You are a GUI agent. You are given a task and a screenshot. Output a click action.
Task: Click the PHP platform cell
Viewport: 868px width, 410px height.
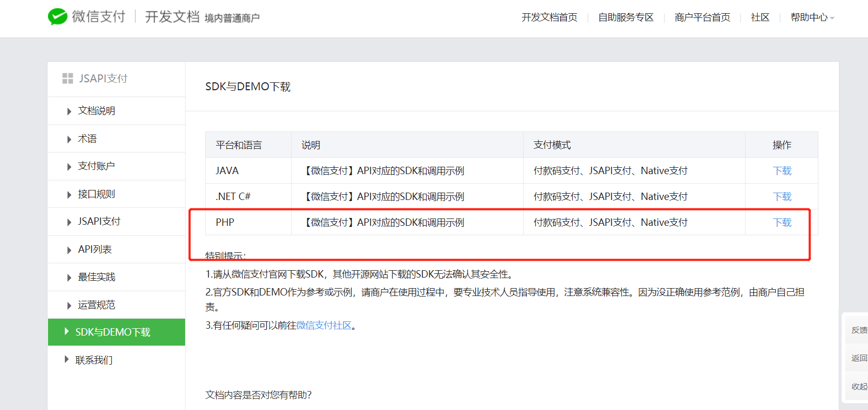pyautogui.click(x=248, y=222)
